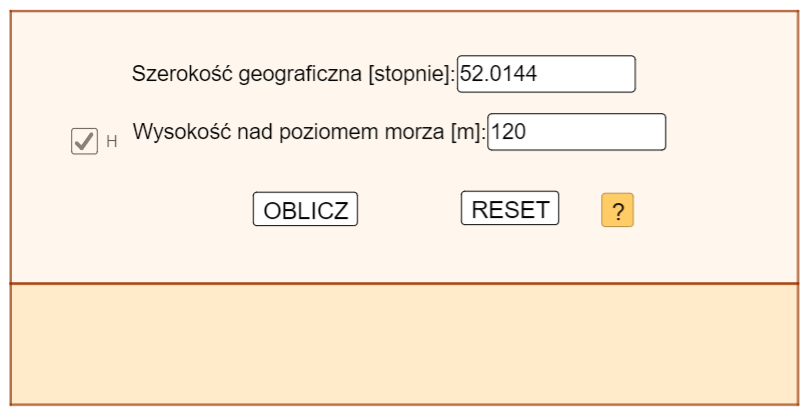Click the field containing 52.0144
The image size is (811, 418).
(546, 74)
